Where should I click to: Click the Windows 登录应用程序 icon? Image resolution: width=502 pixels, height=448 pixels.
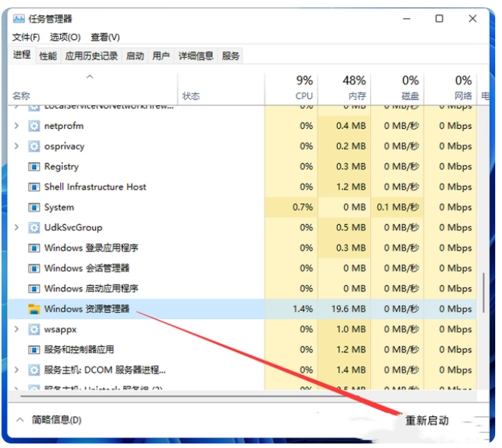pyautogui.click(x=34, y=248)
